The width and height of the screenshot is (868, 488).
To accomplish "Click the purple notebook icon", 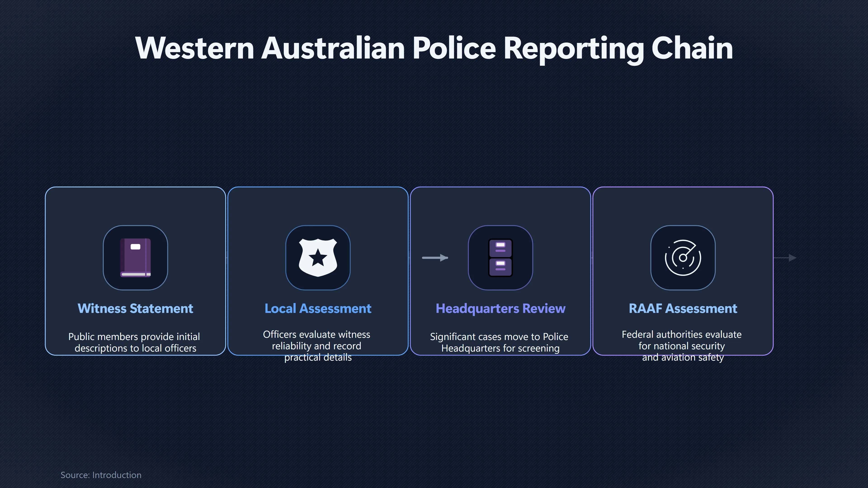I will 135,258.
